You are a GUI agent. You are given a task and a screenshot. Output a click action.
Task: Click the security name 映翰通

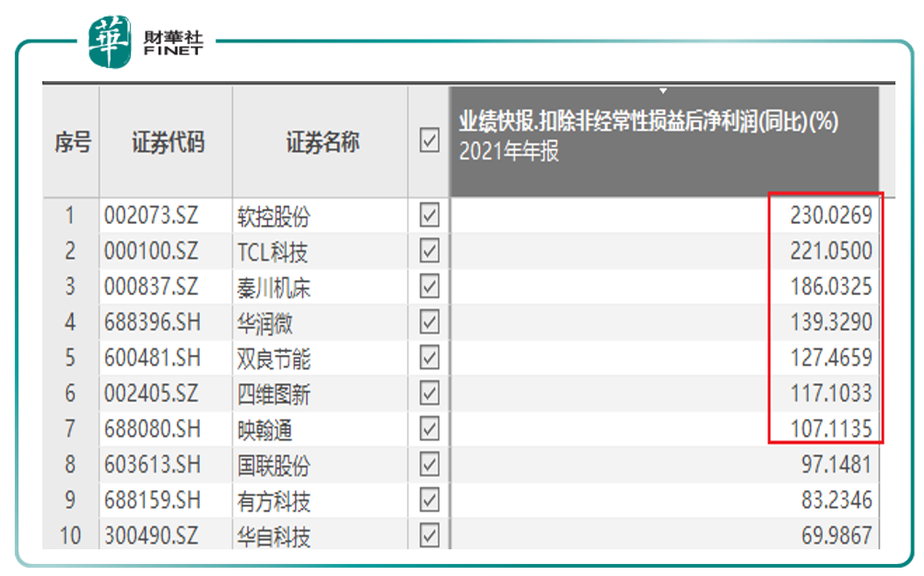coord(264,429)
